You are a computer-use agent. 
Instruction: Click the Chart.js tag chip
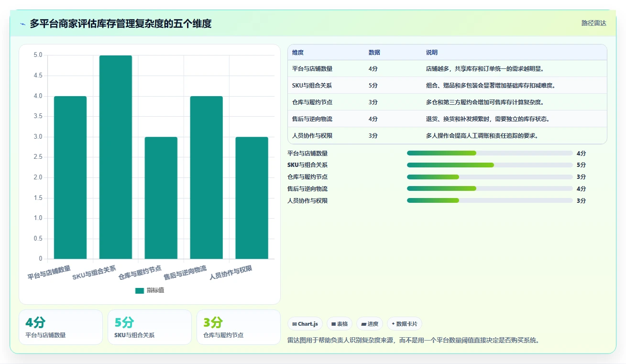[x=305, y=324]
